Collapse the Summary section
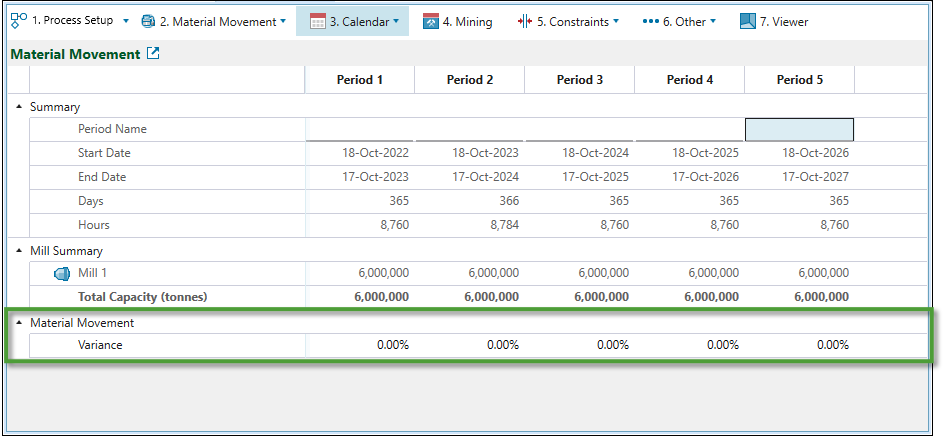Screen dimensions: 944x439 19,106
